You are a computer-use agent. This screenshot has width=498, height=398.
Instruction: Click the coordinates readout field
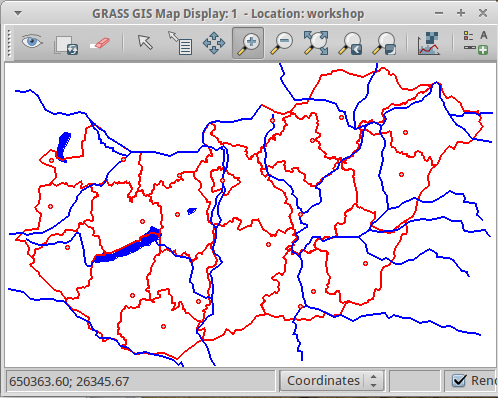pyautogui.click(x=141, y=381)
